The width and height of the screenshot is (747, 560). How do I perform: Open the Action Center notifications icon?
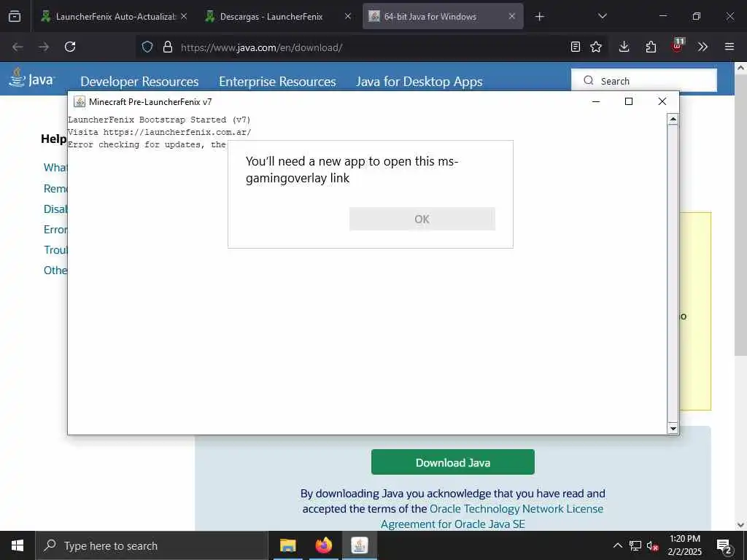point(724,545)
